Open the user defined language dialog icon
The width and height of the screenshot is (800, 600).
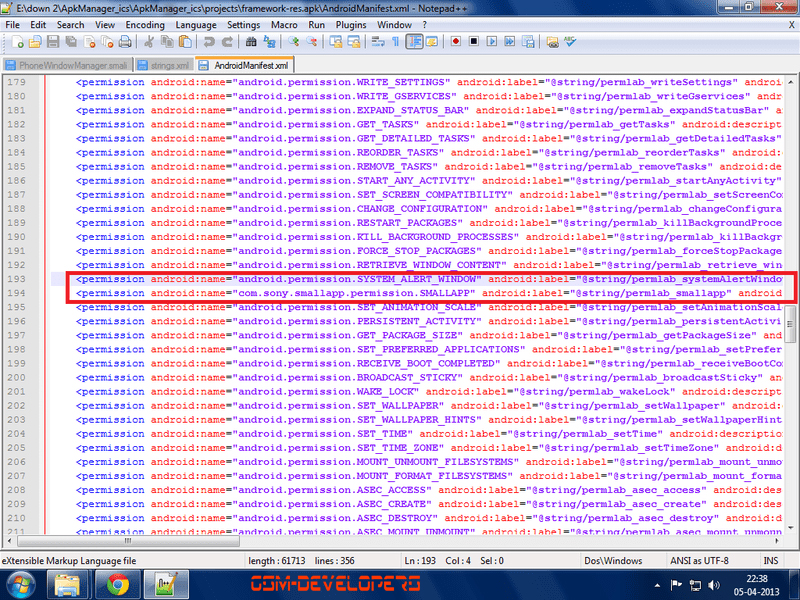click(432, 42)
